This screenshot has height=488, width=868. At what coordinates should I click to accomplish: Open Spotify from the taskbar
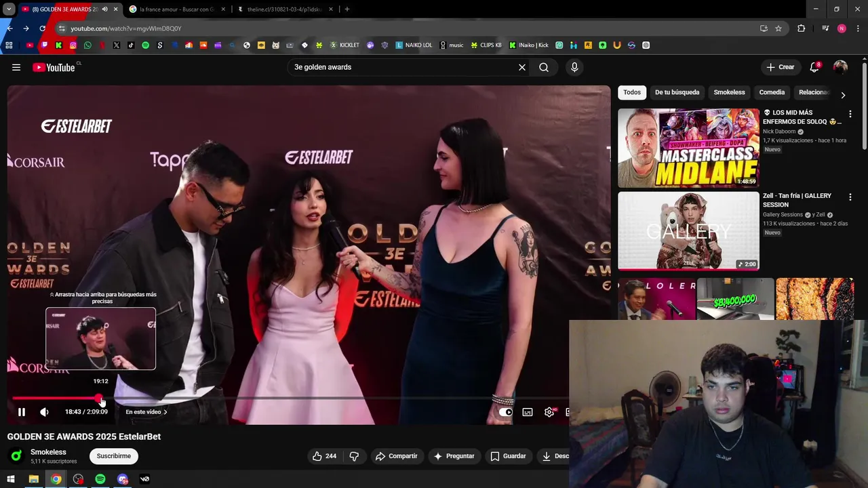coord(100,479)
